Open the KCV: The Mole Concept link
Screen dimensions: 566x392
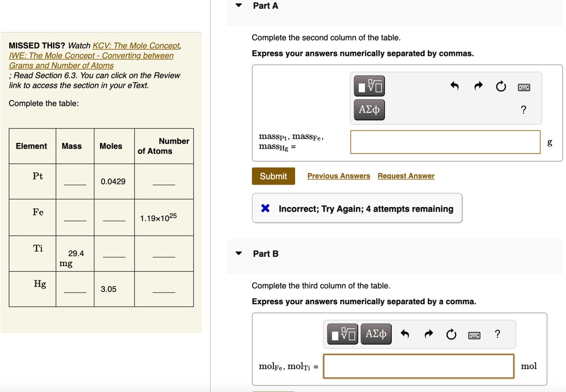135,45
